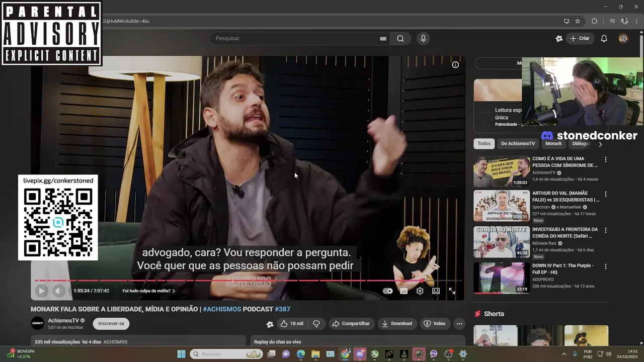Show hidden system tray icons chevron
The width and height of the screenshot is (644, 362).
click(x=563, y=354)
